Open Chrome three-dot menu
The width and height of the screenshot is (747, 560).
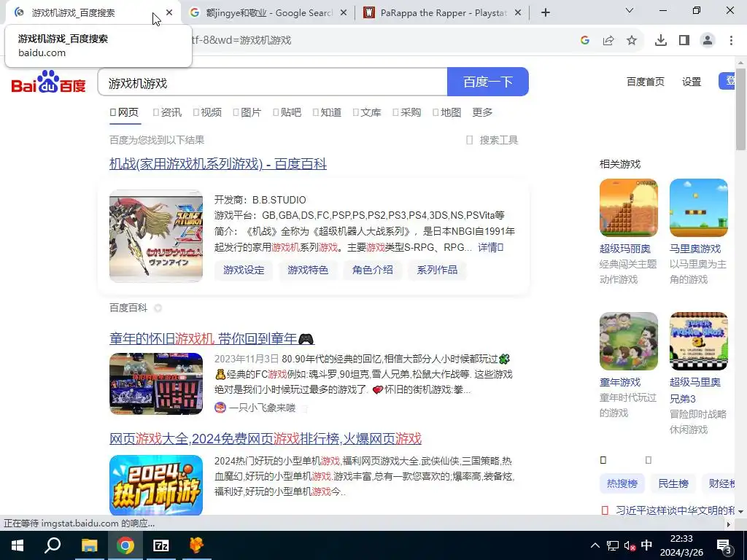(x=731, y=41)
